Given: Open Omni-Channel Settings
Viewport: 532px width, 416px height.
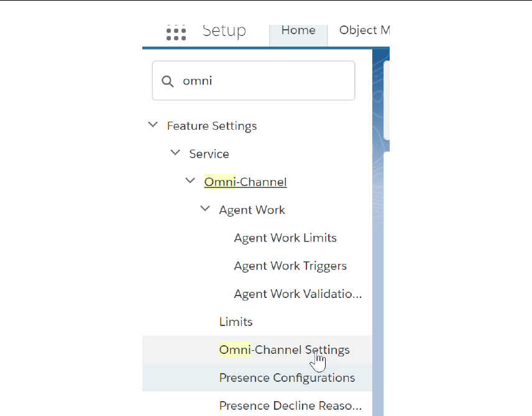Looking at the screenshot, I should 284,350.
